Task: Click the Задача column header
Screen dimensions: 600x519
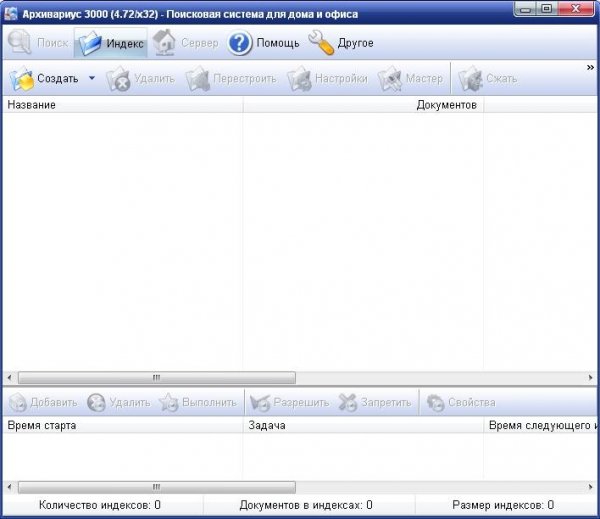Action: [363, 426]
